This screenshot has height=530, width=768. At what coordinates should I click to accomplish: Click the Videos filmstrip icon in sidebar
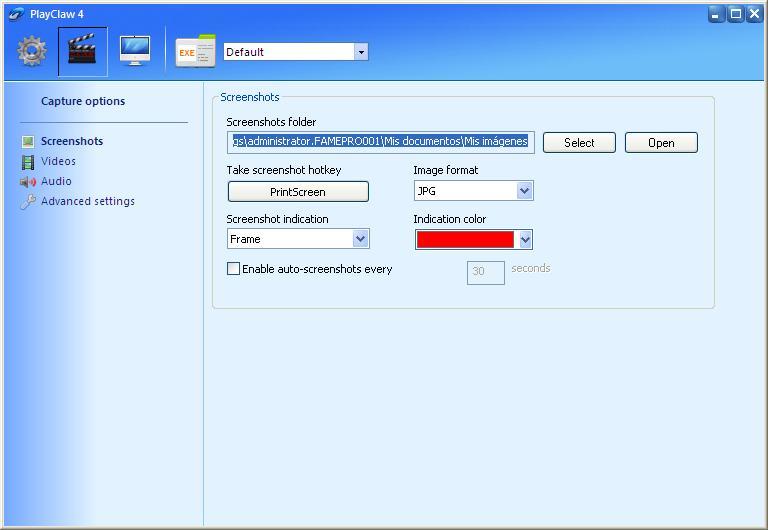point(28,162)
